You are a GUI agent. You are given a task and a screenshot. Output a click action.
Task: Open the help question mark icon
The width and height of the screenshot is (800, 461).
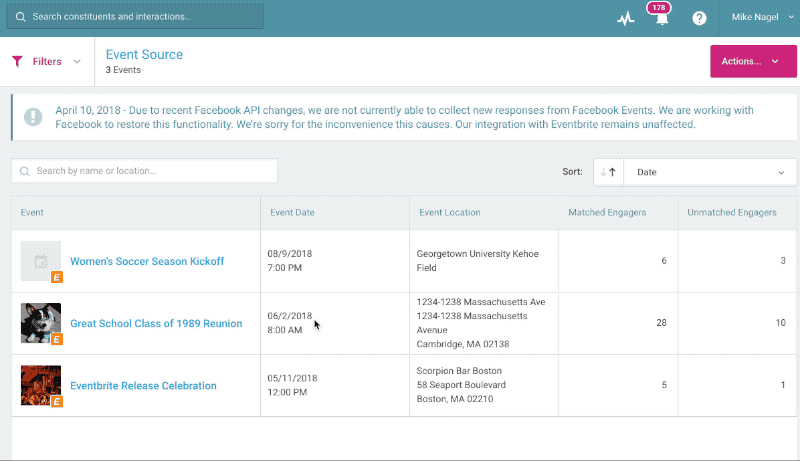tap(699, 18)
